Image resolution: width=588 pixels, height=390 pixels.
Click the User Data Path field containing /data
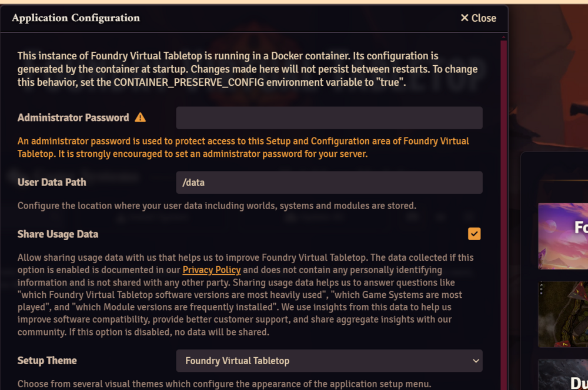[329, 183]
